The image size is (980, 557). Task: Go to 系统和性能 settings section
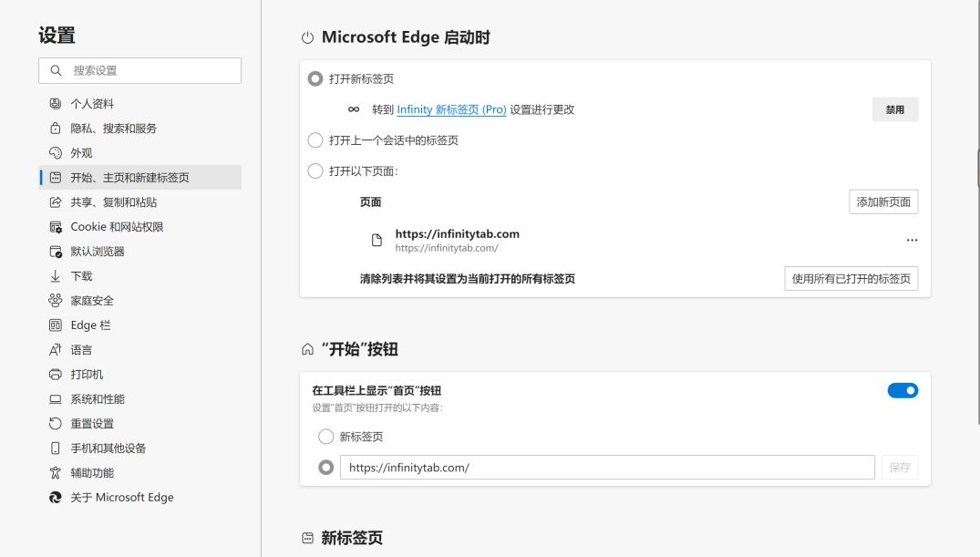click(140, 399)
